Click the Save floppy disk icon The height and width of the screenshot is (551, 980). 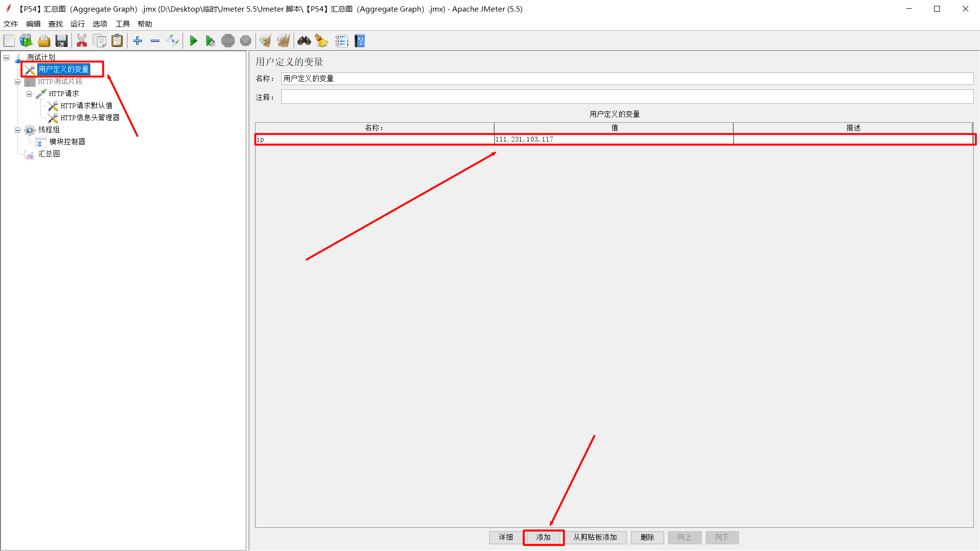point(61,41)
